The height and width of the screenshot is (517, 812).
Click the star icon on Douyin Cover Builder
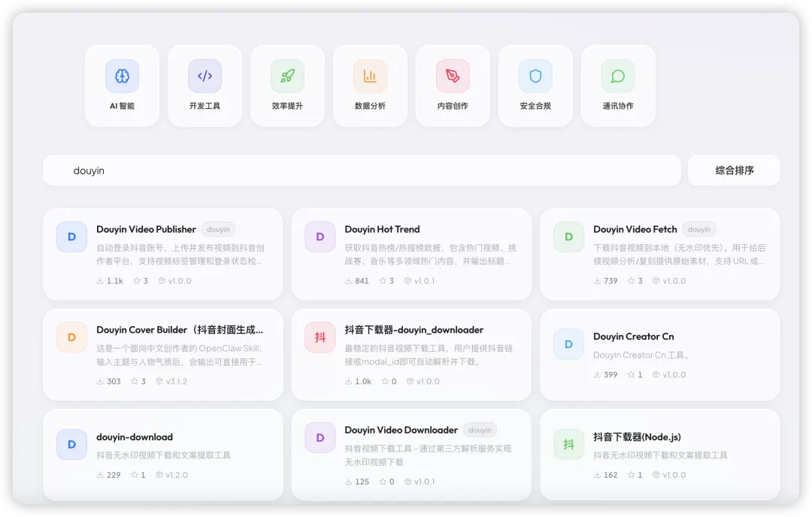[x=135, y=382]
